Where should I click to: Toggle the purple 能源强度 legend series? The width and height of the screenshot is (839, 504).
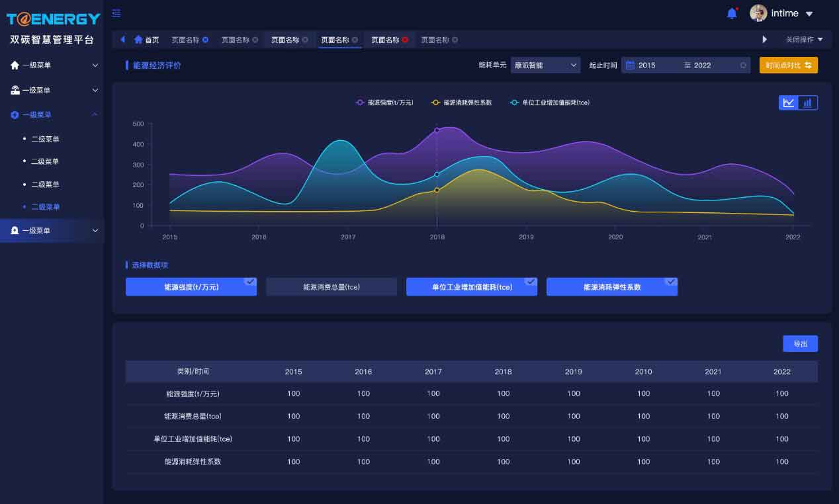384,103
